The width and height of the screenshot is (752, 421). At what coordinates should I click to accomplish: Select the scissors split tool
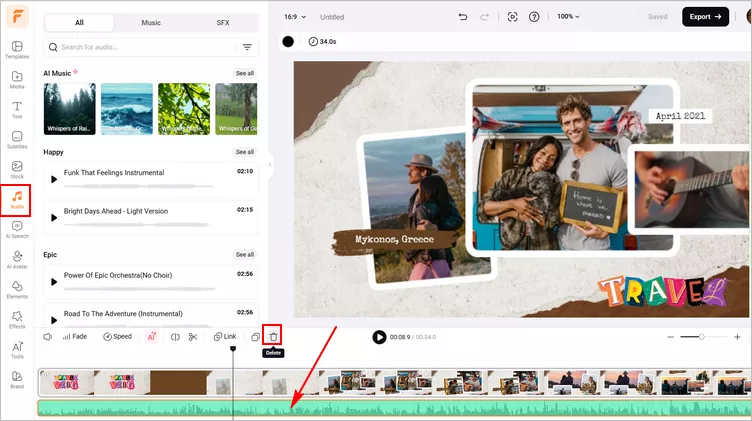pyautogui.click(x=193, y=337)
